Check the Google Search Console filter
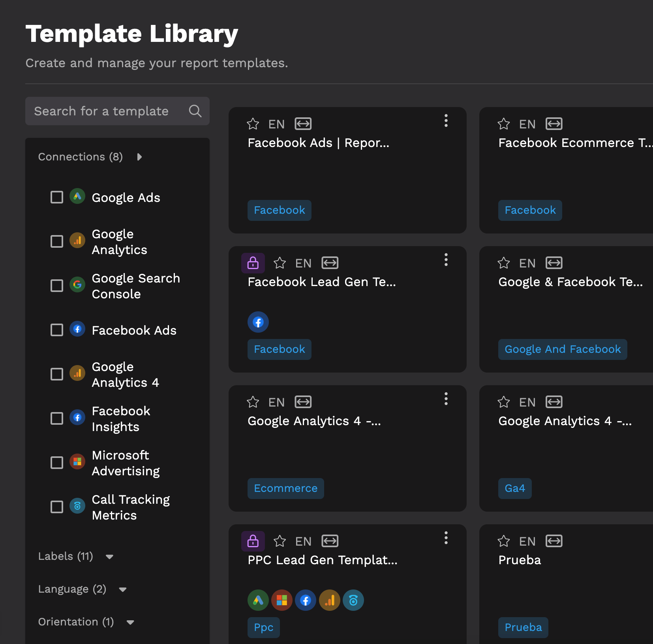This screenshot has width=653, height=644. pyautogui.click(x=57, y=286)
